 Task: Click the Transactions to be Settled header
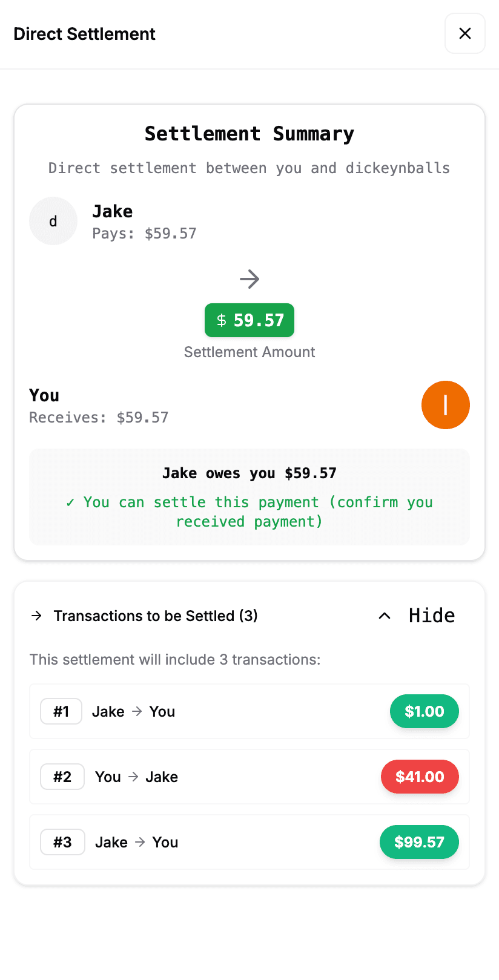point(156,616)
